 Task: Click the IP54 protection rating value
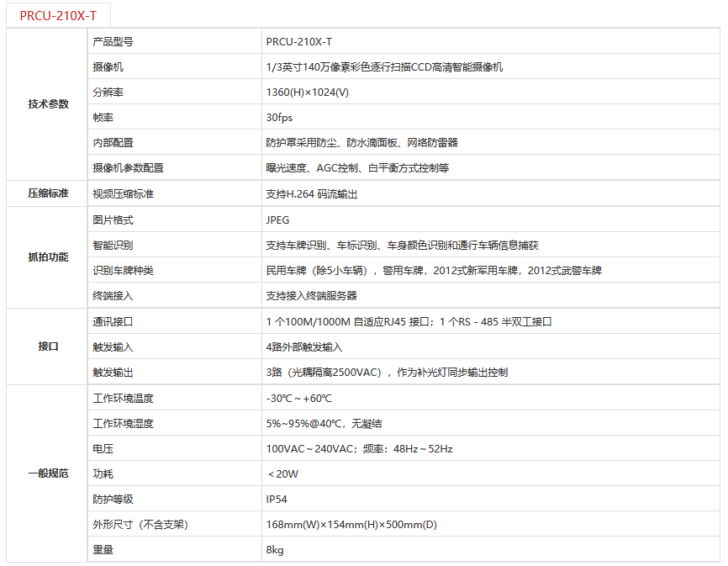(x=277, y=500)
